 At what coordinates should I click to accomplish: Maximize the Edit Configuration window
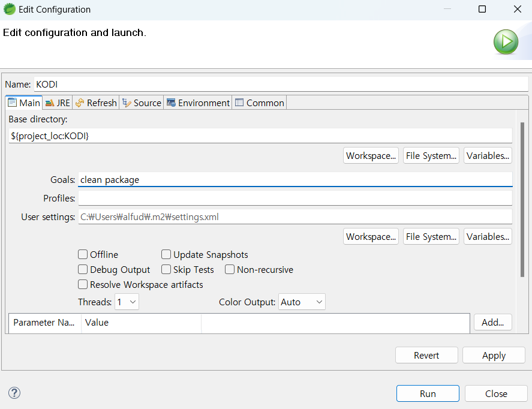[482, 9]
